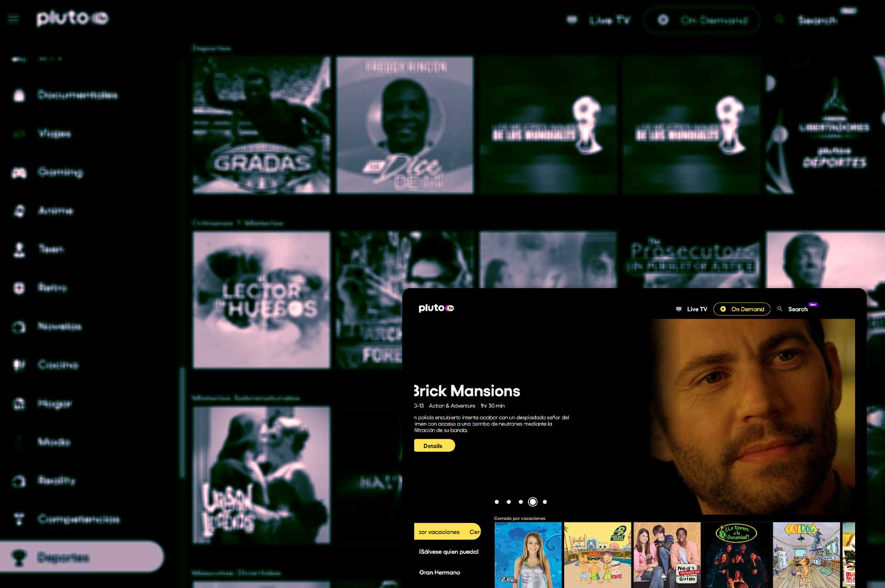The height and width of the screenshot is (588, 885).
Task: Click the Cocina utensils icon in sidebar
Action: [19, 365]
